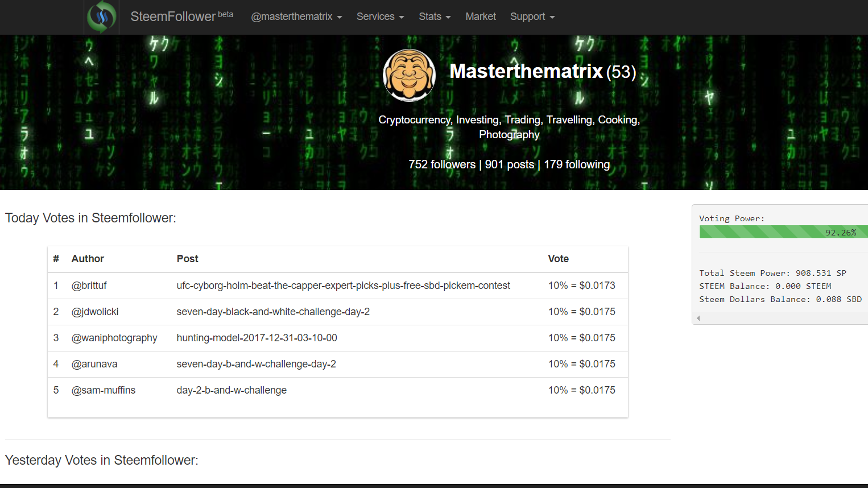Open the Services dropdown menu
The image size is (868, 488).
[380, 16]
